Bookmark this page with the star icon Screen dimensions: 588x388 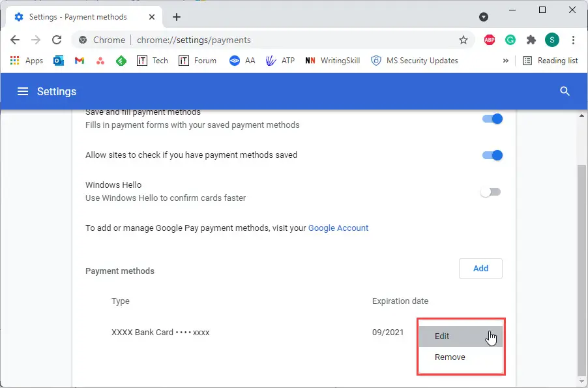click(463, 40)
